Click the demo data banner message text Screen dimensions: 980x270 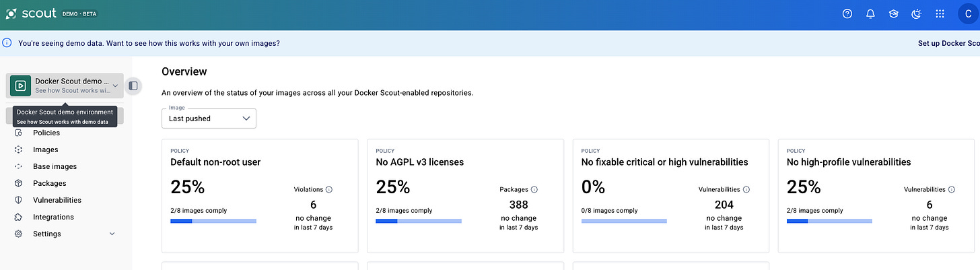click(x=149, y=43)
